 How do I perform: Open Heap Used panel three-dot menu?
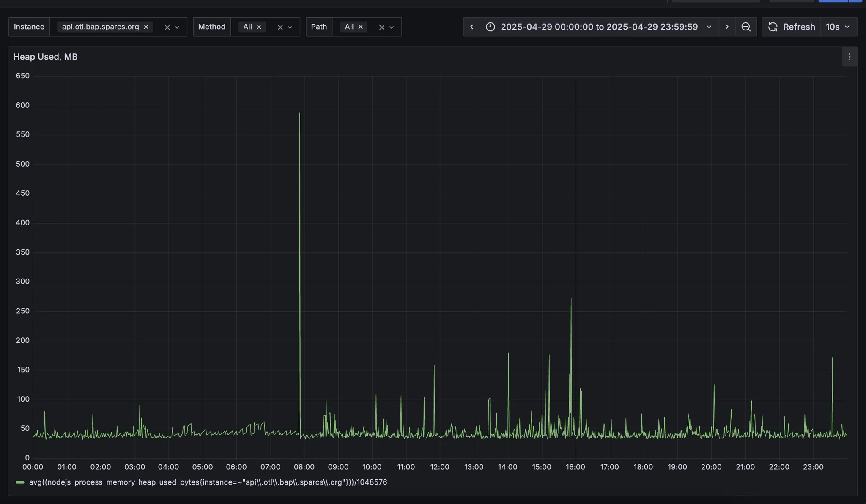coord(849,57)
